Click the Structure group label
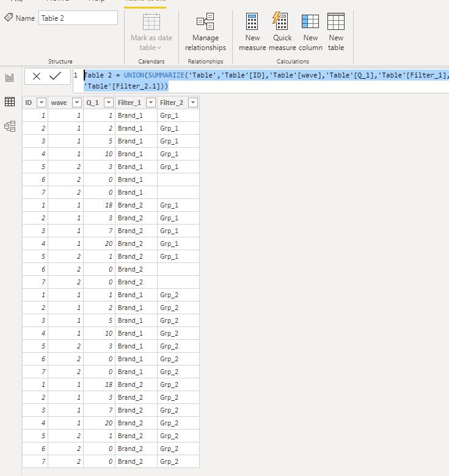 pos(60,61)
